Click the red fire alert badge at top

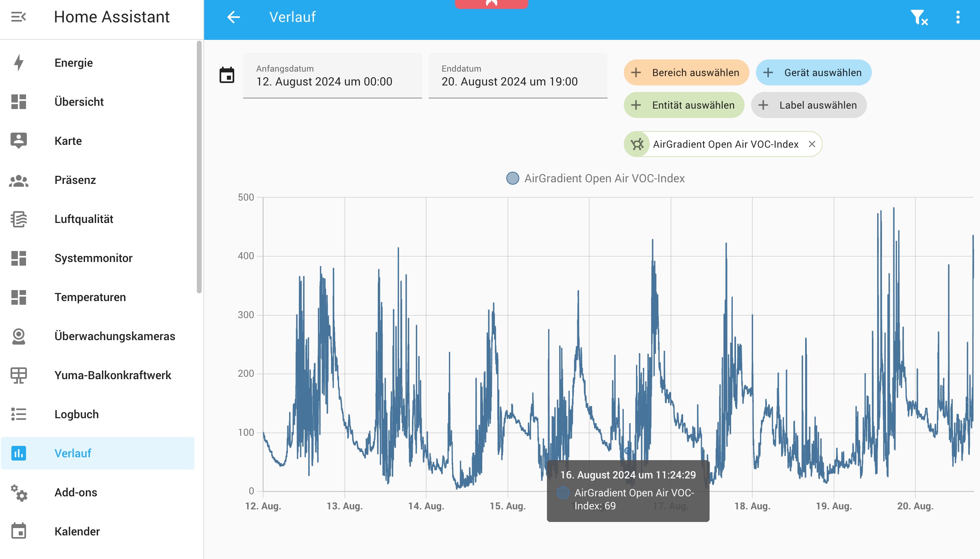coord(491,4)
